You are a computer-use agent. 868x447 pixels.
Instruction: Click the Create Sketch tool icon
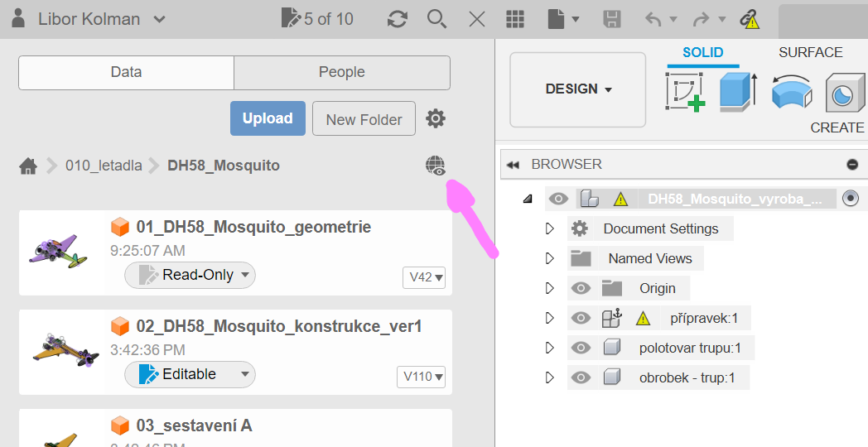685,91
